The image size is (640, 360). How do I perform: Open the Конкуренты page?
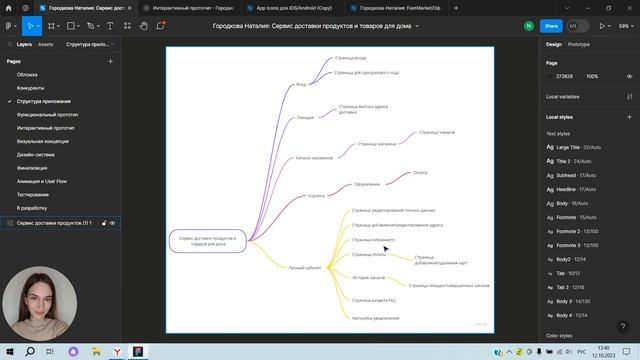30,88
